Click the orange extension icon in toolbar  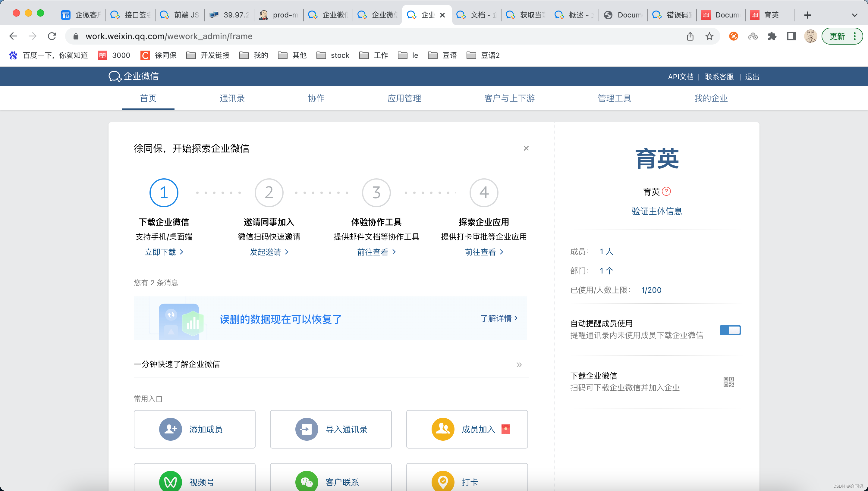click(x=733, y=36)
